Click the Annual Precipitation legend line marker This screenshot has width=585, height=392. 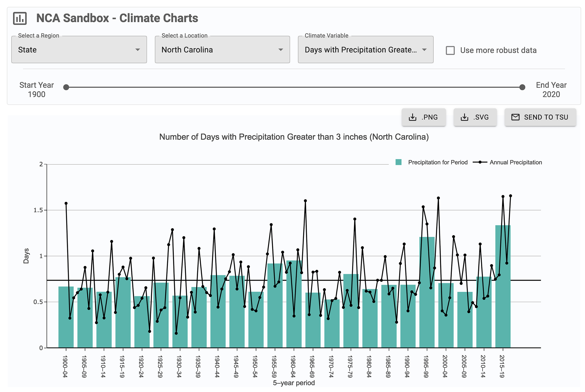[480, 162]
